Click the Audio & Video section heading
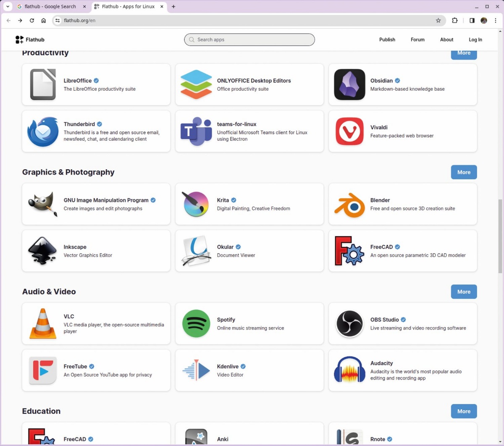 coord(49,291)
